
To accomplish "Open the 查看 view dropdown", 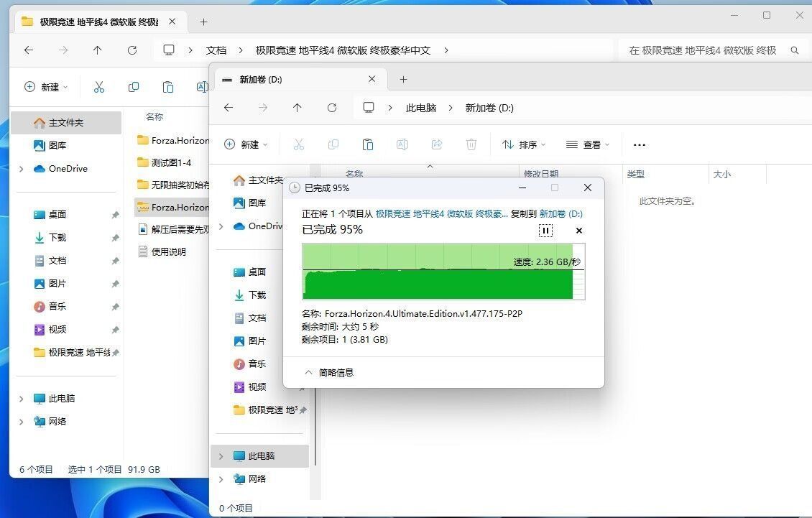I will [587, 144].
